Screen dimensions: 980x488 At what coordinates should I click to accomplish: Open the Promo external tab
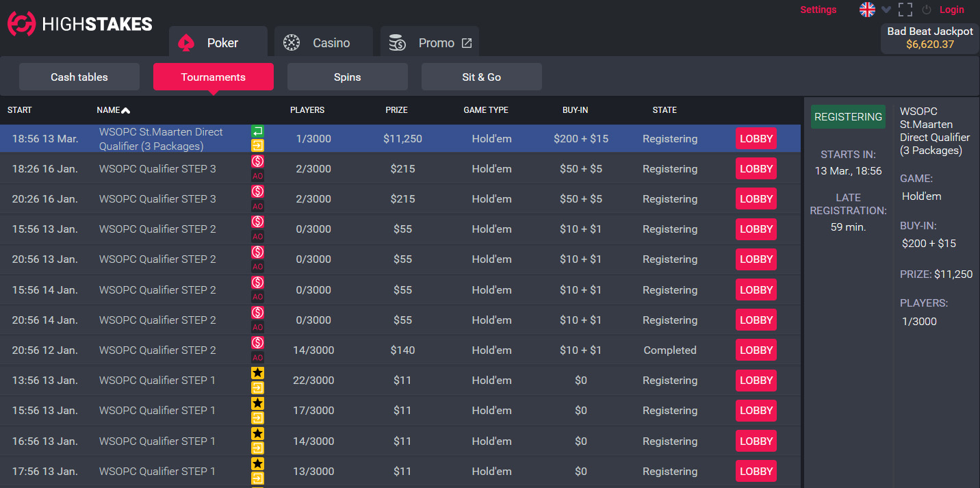[429, 43]
